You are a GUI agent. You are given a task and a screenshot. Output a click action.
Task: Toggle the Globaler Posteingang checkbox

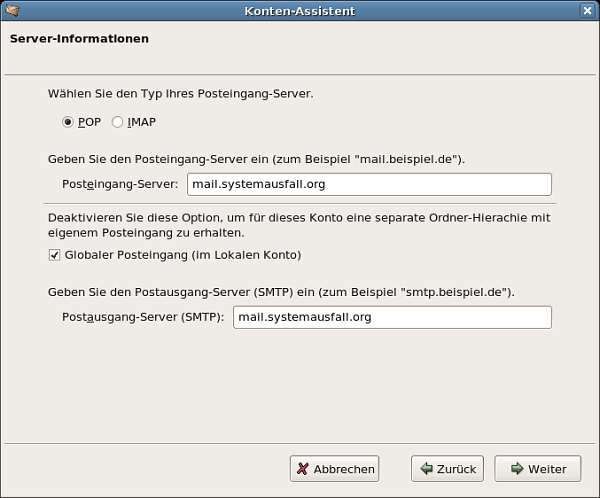pos(54,255)
